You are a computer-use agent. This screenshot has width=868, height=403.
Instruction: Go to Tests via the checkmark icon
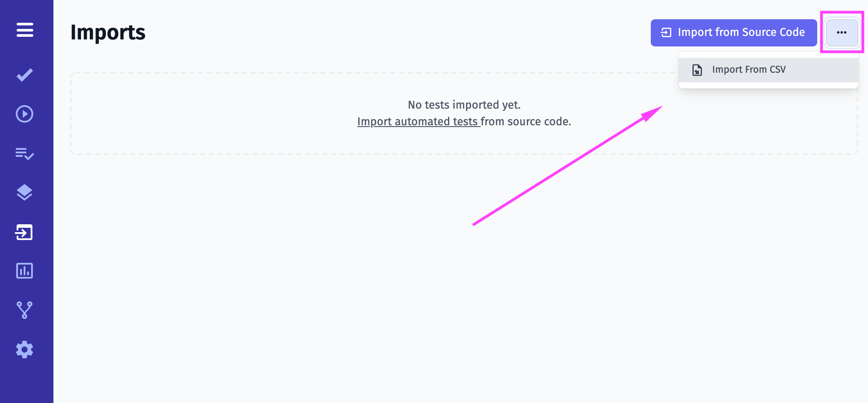[25, 75]
